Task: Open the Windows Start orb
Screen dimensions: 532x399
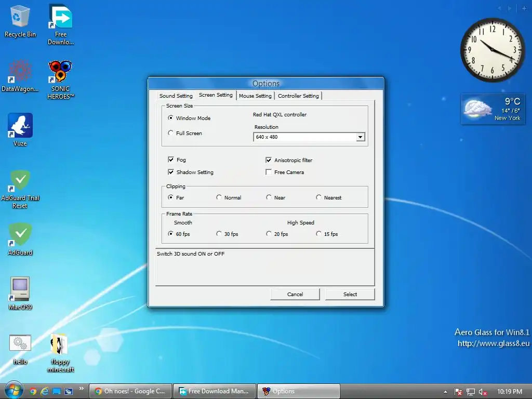Action: (x=14, y=391)
